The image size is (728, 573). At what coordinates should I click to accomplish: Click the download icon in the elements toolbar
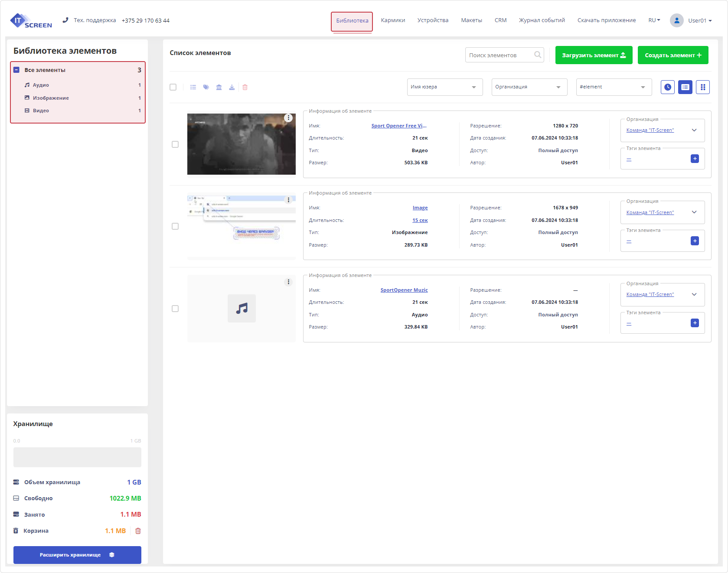click(x=232, y=87)
